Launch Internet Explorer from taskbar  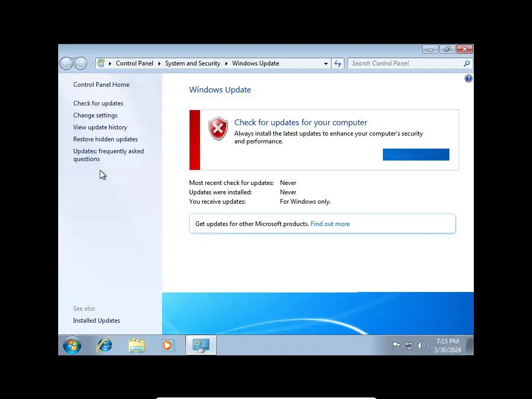(104, 345)
